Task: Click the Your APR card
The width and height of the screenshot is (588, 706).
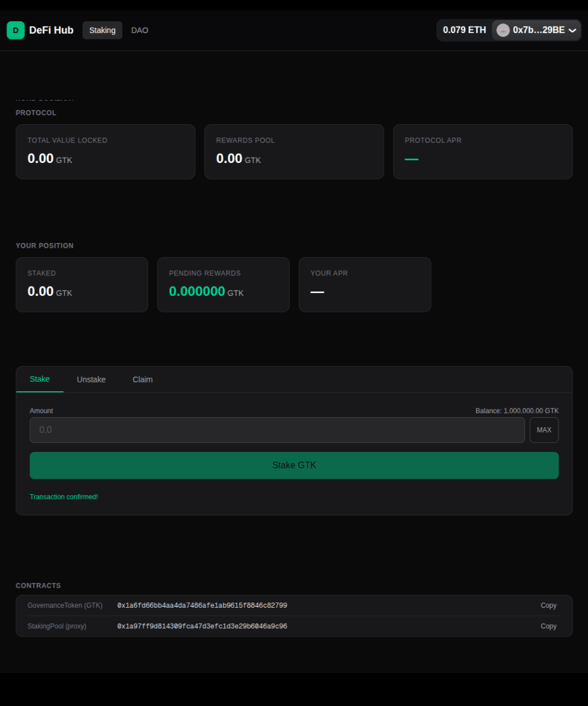Action: (x=365, y=285)
